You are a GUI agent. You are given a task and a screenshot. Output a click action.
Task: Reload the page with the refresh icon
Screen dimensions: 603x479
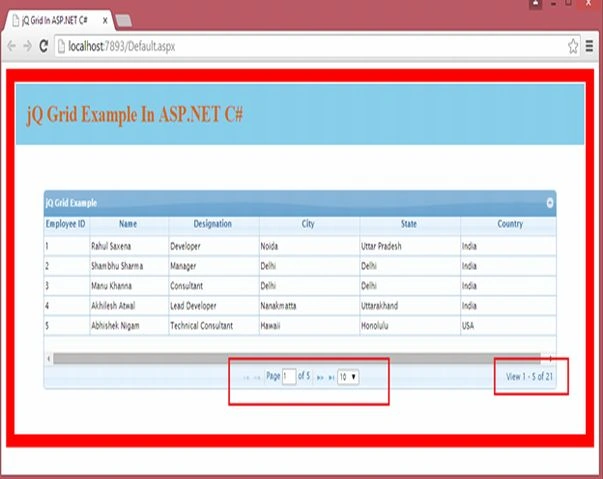tap(44, 46)
